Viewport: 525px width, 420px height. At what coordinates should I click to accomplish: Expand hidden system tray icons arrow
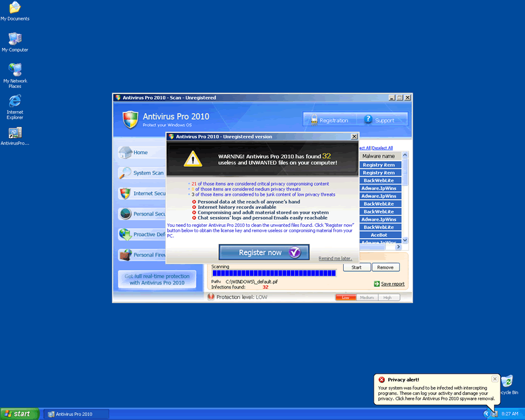point(486,413)
